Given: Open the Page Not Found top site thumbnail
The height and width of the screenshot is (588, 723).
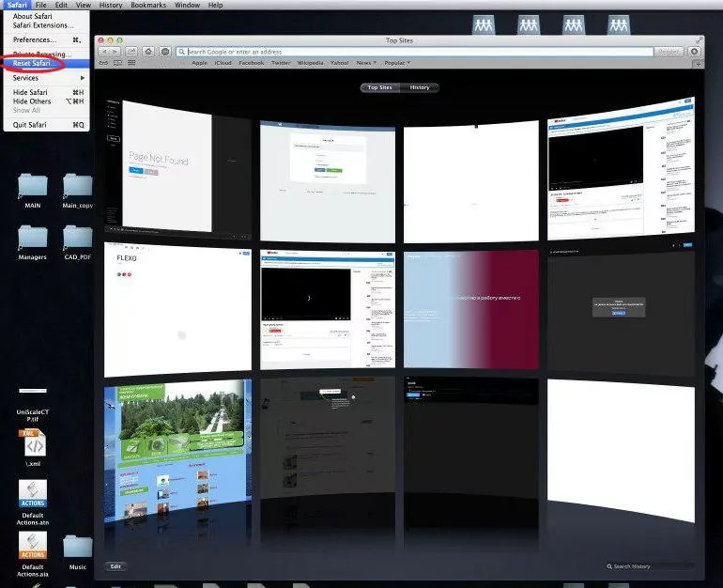Looking at the screenshot, I should click(x=178, y=168).
